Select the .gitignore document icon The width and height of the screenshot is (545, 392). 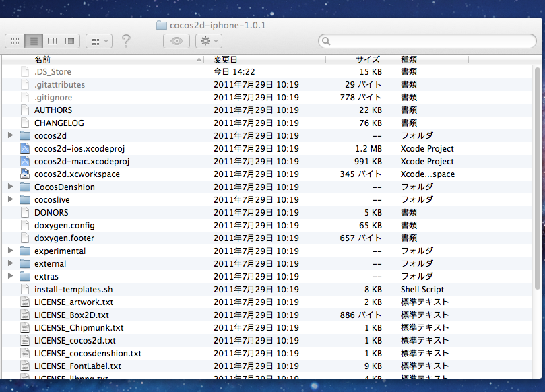tap(25, 97)
